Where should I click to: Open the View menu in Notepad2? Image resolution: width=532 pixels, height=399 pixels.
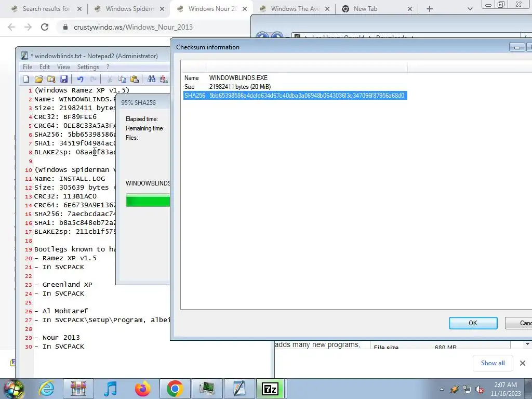click(x=63, y=67)
